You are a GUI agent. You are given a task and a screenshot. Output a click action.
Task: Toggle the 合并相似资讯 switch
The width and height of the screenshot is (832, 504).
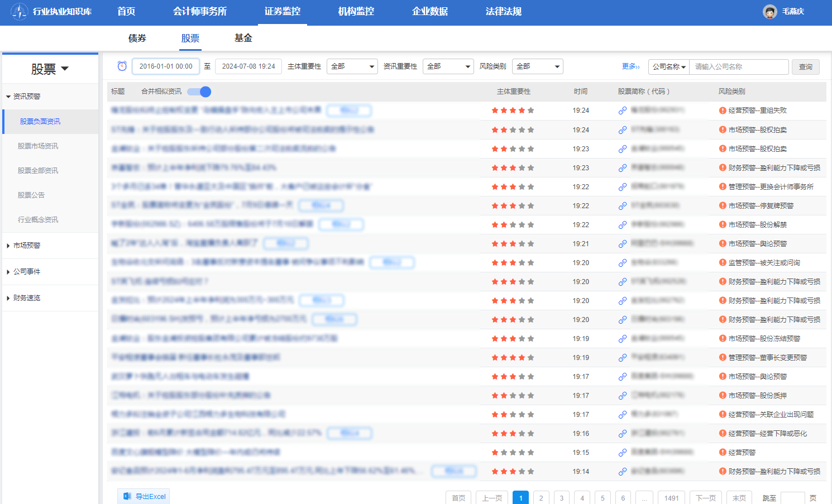[x=199, y=92]
